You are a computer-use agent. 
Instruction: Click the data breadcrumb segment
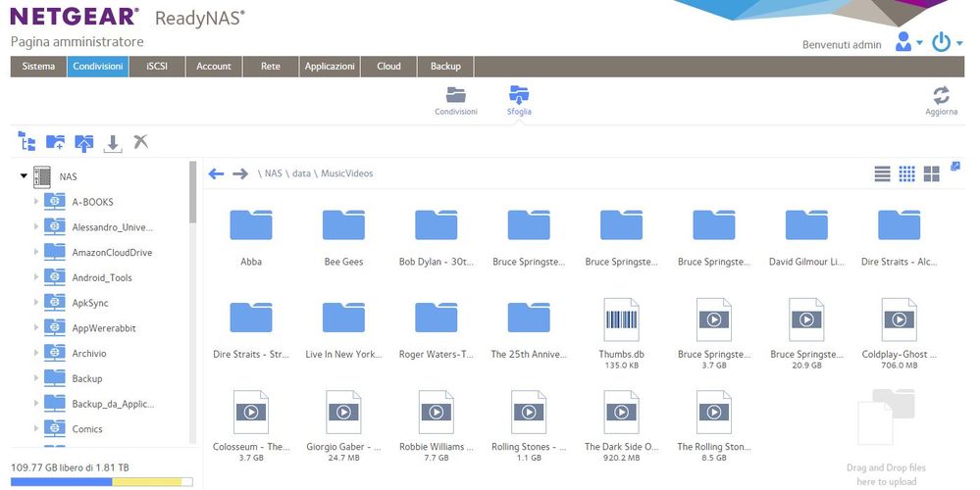(x=301, y=173)
